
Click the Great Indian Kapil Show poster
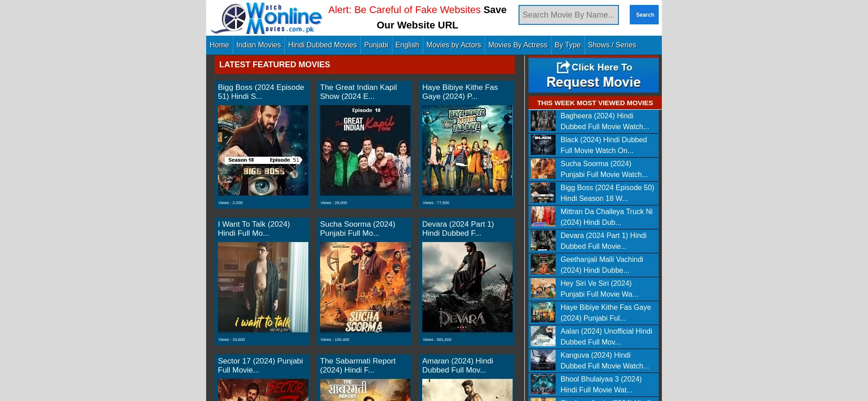click(365, 150)
